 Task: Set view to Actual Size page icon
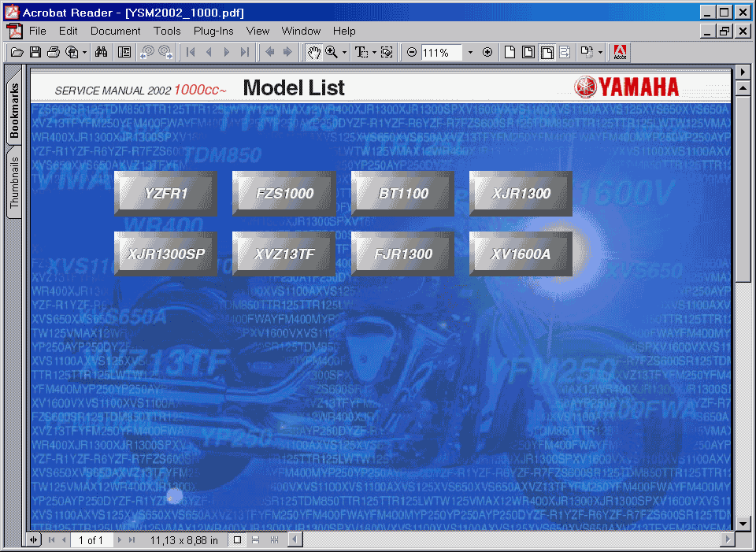click(510, 52)
